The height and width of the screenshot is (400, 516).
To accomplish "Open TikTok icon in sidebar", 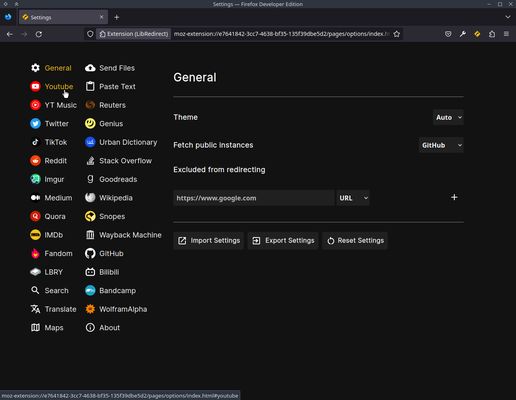I will click(x=35, y=142).
